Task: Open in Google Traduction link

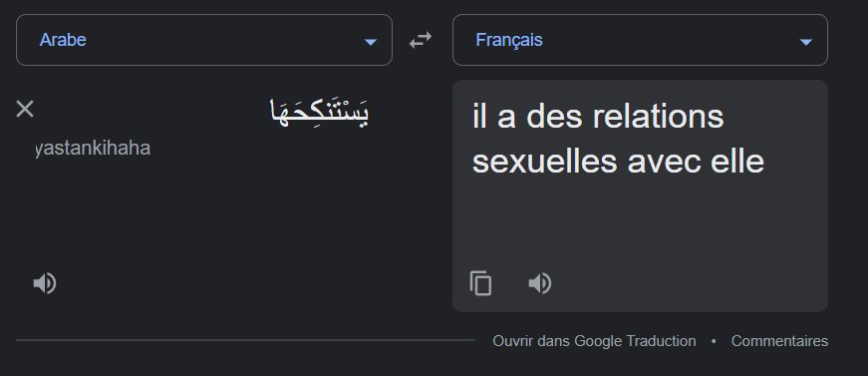Action: [594, 341]
